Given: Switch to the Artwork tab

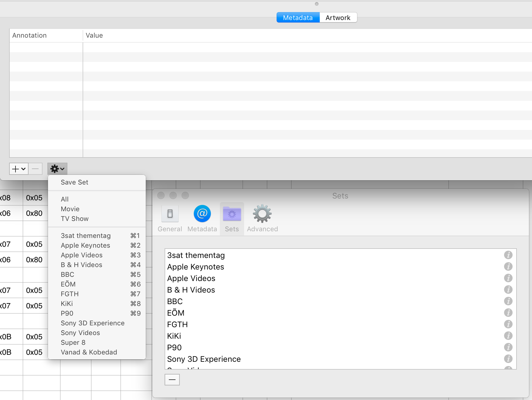Looking at the screenshot, I should [338, 18].
